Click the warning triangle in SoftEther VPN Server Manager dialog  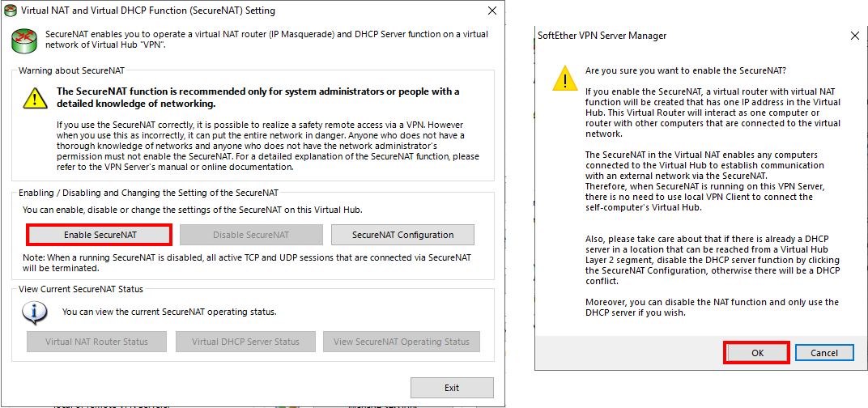point(564,78)
